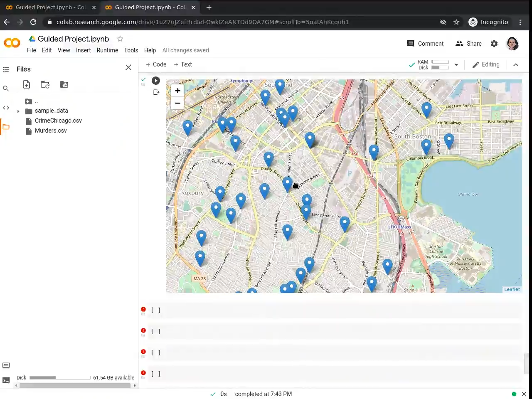The image size is (532, 399).
Task: Star the Guided Project notebook
Action: [x=120, y=39]
